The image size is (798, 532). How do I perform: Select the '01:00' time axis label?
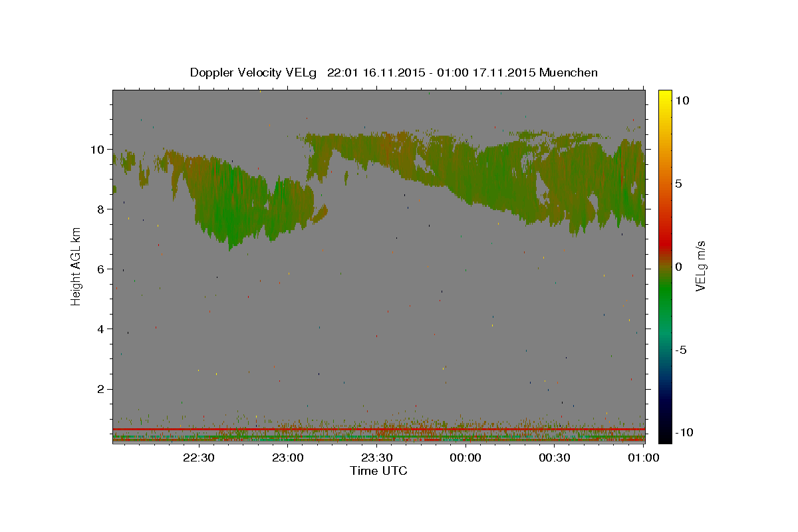point(643,458)
